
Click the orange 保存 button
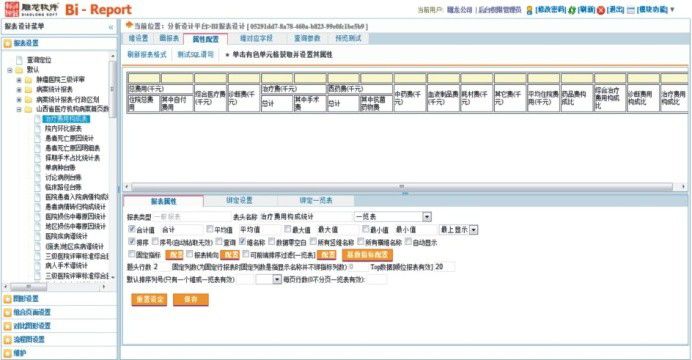coord(191,299)
